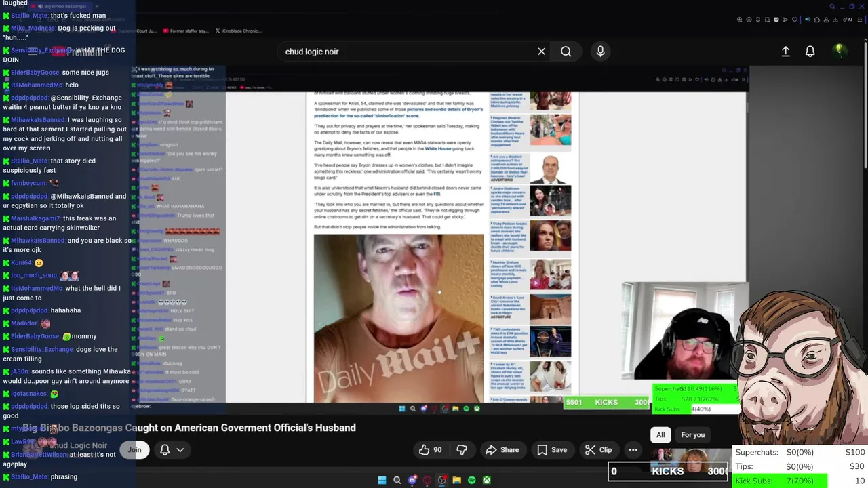The height and width of the screenshot is (488, 868).
Task: Open the browser extensions icon
Action: coord(817,20)
